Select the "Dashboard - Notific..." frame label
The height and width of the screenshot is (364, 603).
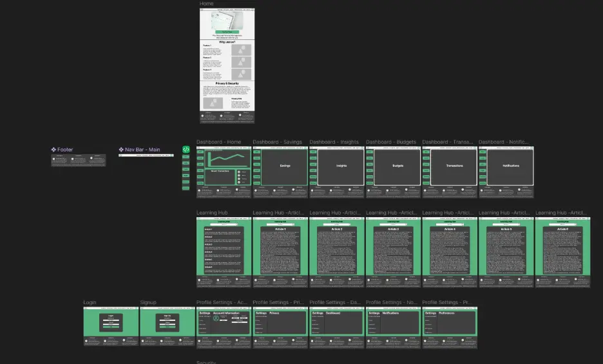tap(503, 142)
